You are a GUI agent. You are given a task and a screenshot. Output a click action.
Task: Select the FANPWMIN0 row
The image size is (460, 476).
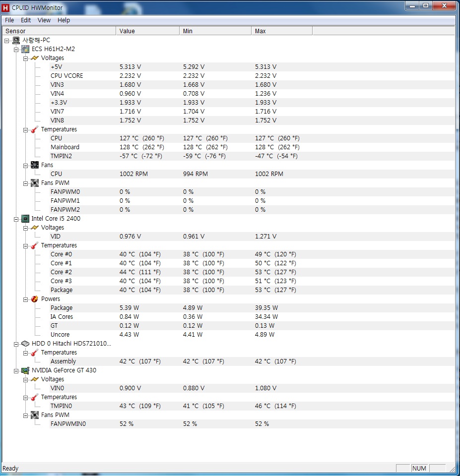coord(252,424)
